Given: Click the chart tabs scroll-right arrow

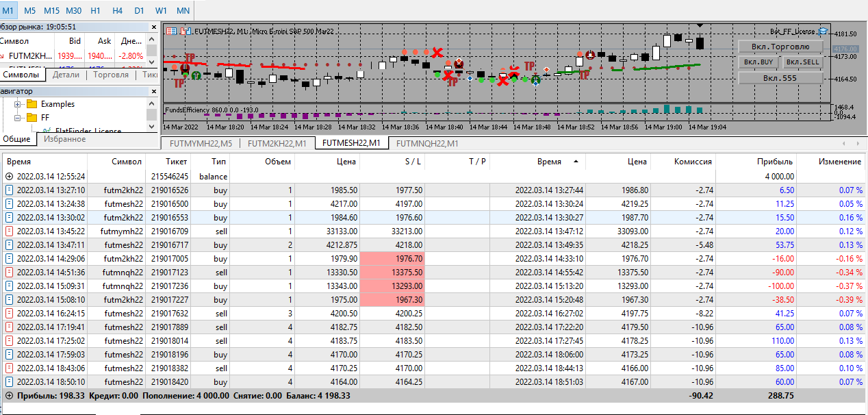Looking at the screenshot, I should 858,143.
